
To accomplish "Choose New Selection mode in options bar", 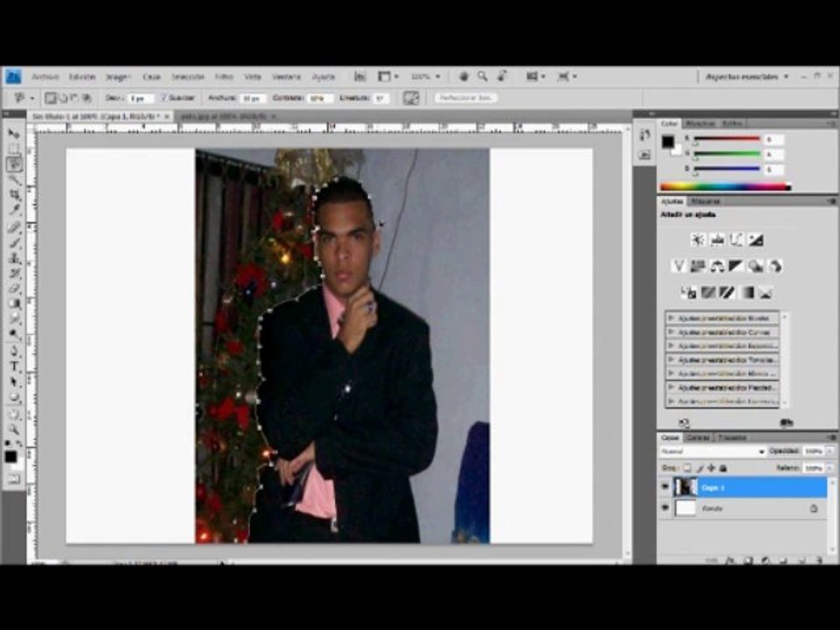I will (51, 98).
